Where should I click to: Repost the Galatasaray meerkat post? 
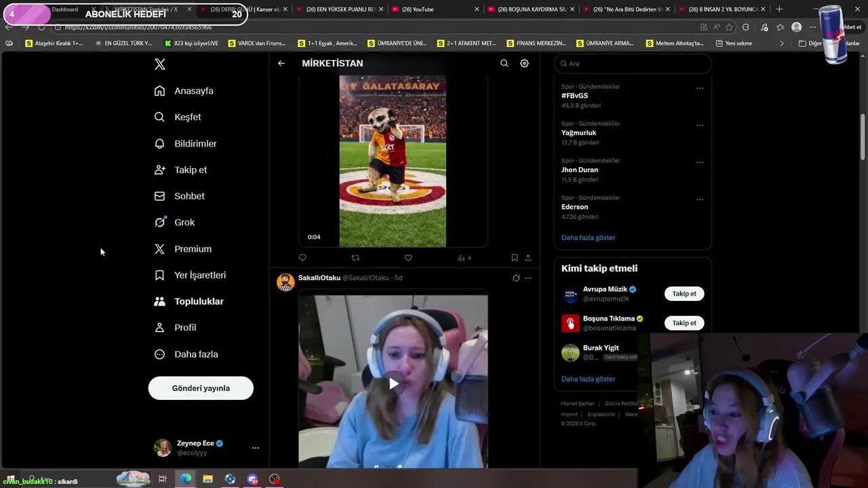(x=355, y=258)
